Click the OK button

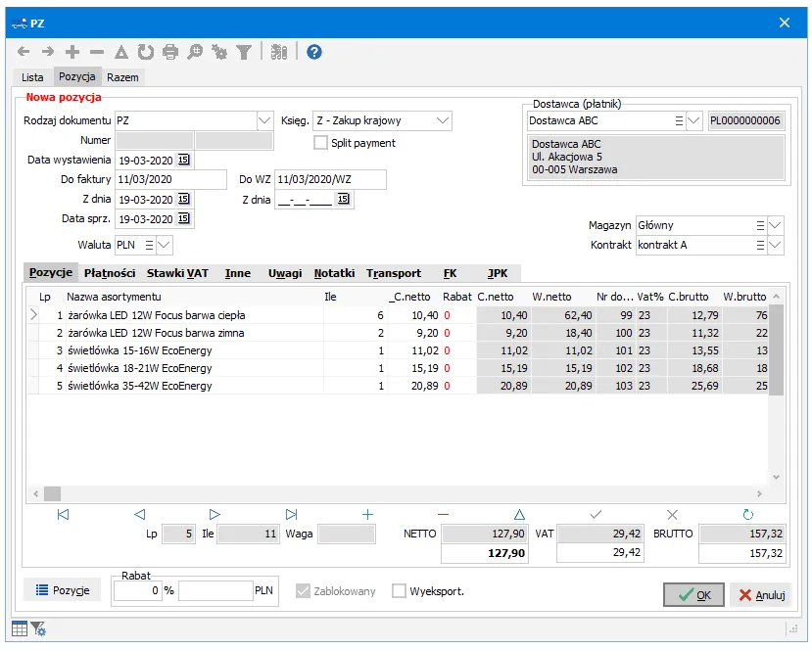(693, 594)
